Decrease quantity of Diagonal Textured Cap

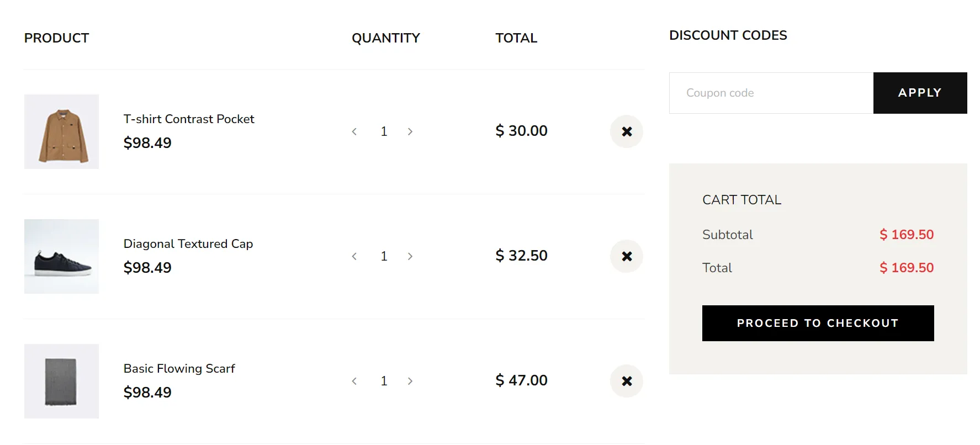[354, 256]
